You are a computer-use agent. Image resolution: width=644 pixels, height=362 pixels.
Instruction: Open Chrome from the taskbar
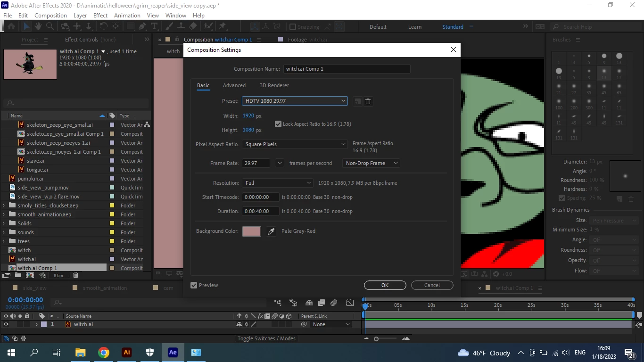pos(104,353)
